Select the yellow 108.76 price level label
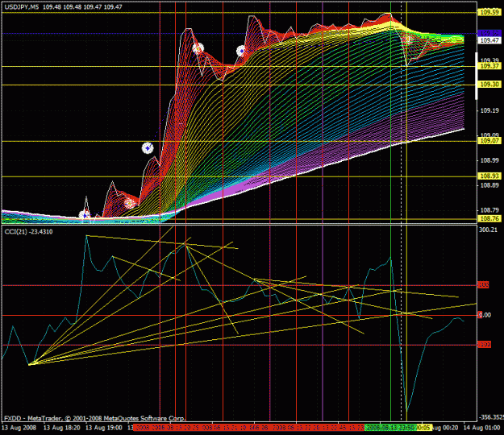 489,219
